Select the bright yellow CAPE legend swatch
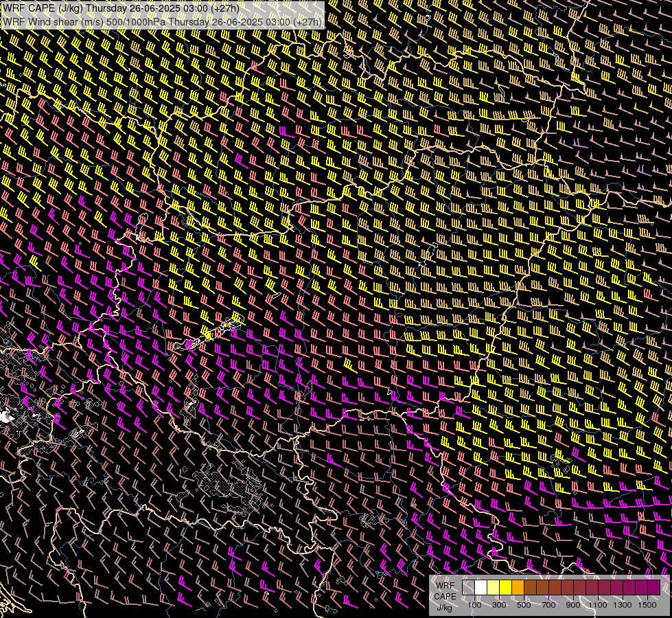The image size is (672, 618). pyautogui.click(x=505, y=588)
